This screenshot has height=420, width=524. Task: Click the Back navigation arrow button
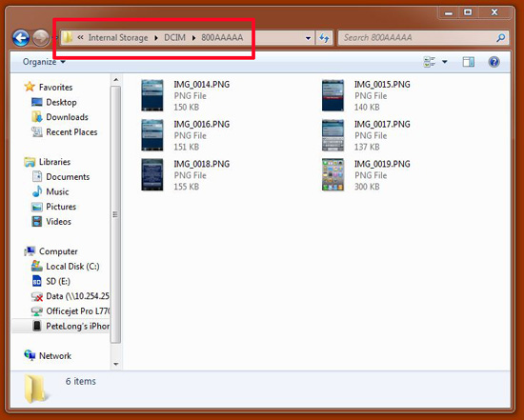(21, 38)
